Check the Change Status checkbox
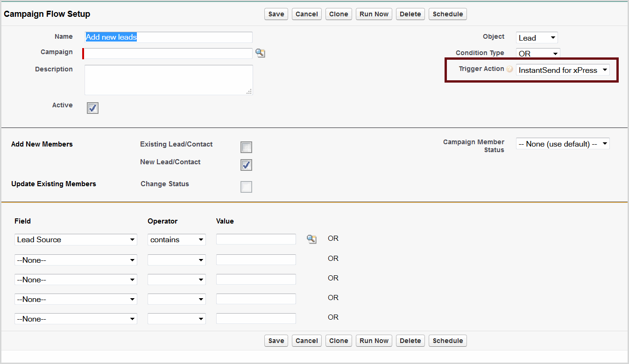 click(246, 187)
